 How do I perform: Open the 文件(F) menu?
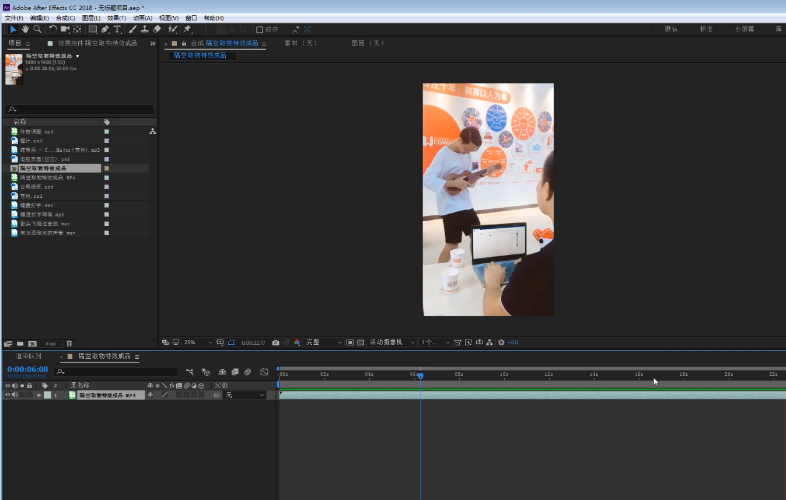point(14,18)
